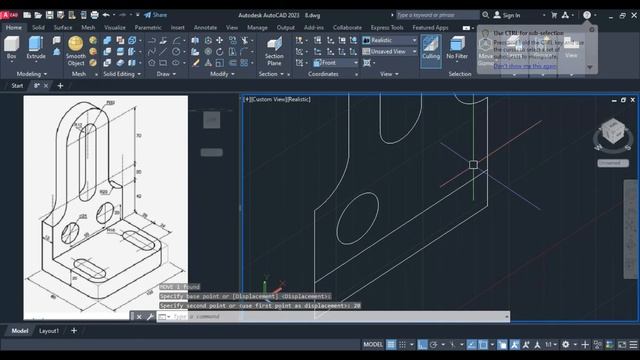Click the Save icon in quick access toolbar
This screenshot has width=640, height=360.
[49, 15]
